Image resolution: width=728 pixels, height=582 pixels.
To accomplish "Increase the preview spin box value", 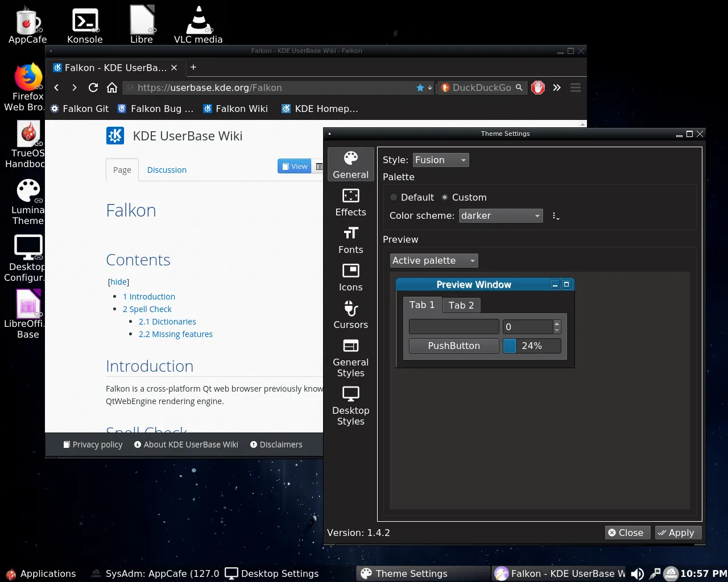I will tap(557, 323).
